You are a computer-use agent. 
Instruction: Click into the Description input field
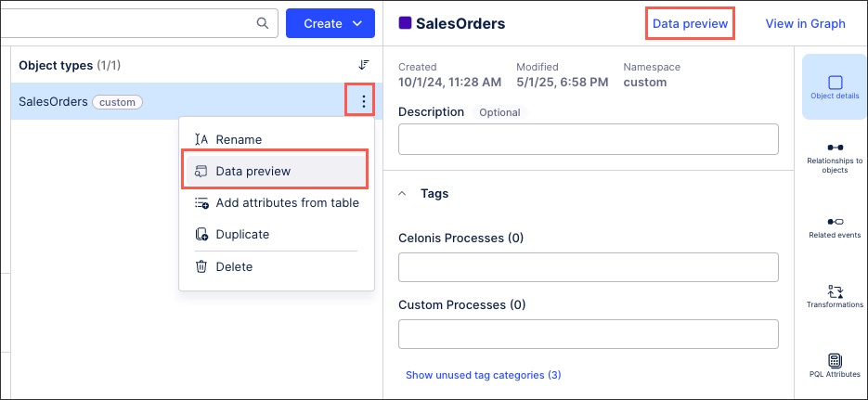coord(589,139)
